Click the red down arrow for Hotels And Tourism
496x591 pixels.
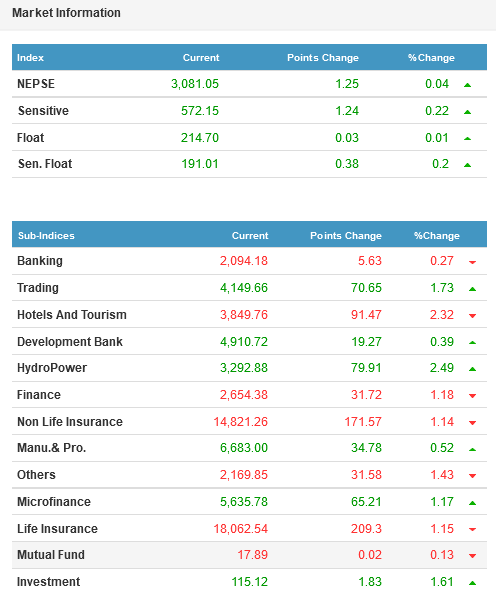point(472,316)
